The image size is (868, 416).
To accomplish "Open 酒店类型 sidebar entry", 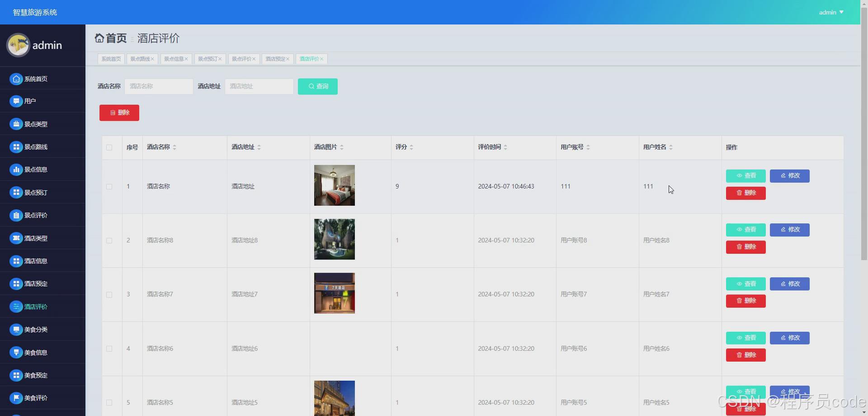I will [42, 238].
